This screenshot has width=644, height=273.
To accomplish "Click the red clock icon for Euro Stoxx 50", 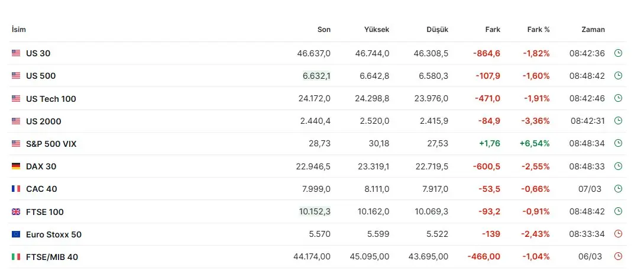I will coord(619,234).
